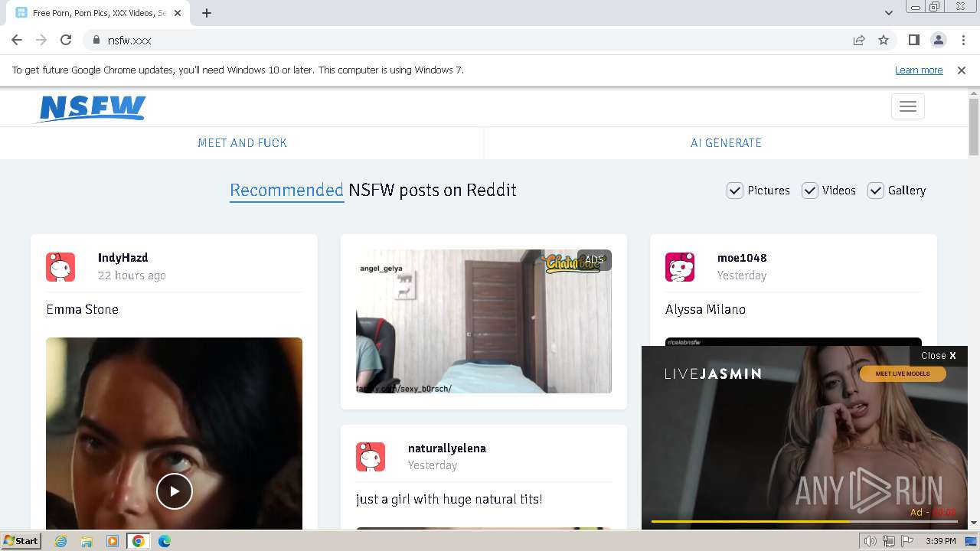Open the Chrome three-dot menu
The image size is (980, 551).
click(x=963, y=40)
